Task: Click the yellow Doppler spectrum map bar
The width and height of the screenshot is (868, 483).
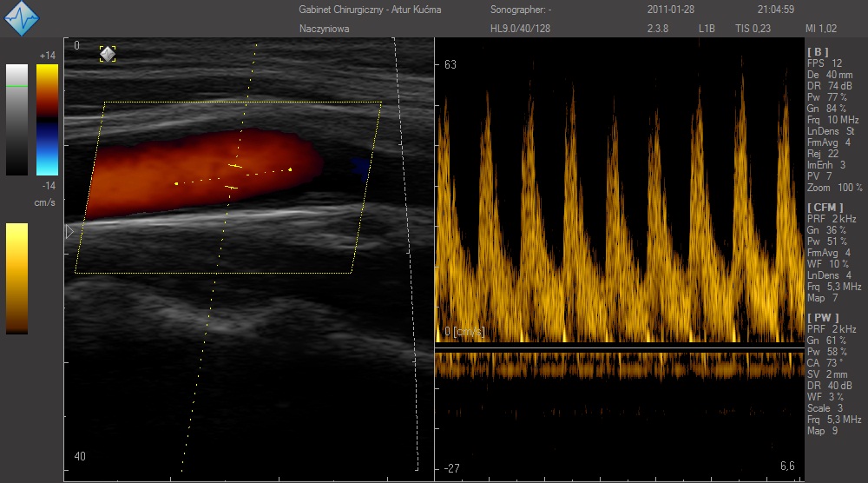Action: point(16,279)
